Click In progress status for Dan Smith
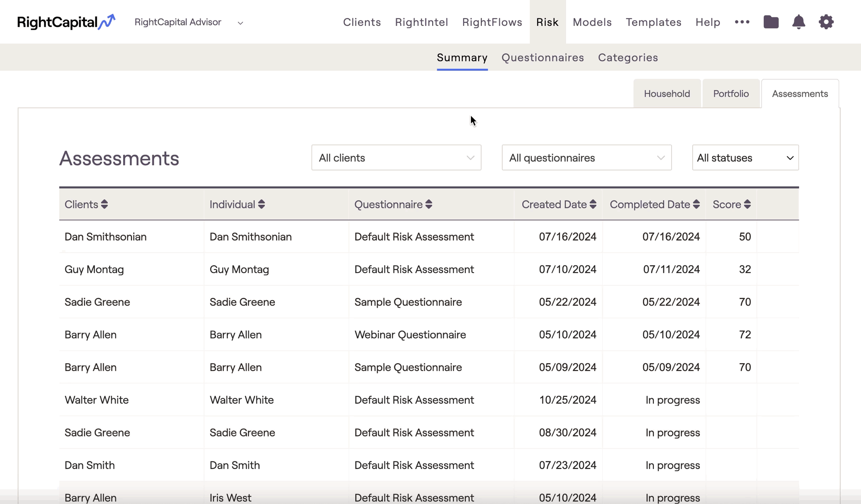 click(x=672, y=465)
